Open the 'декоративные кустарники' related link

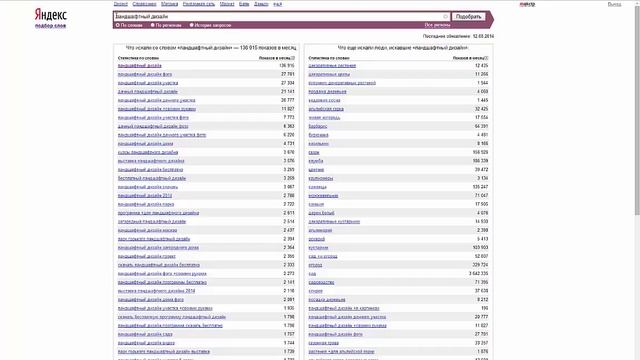(334, 222)
